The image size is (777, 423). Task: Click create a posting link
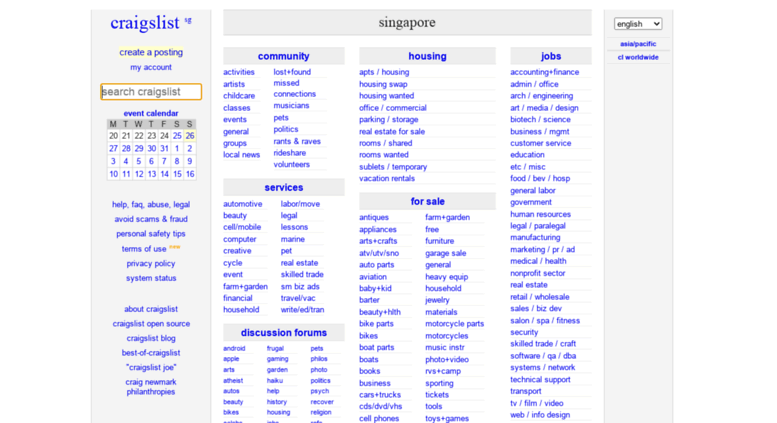tap(151, 52)
